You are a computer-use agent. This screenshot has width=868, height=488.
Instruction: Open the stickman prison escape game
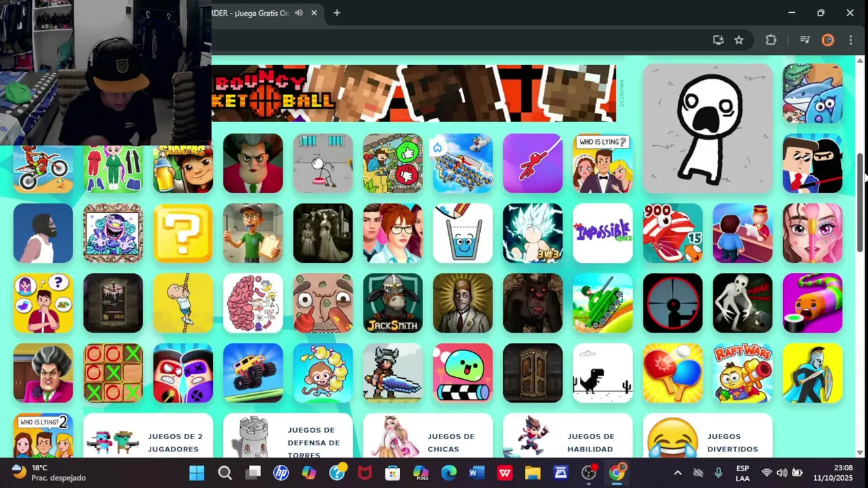pyautogui.click(x=323, y=163)
